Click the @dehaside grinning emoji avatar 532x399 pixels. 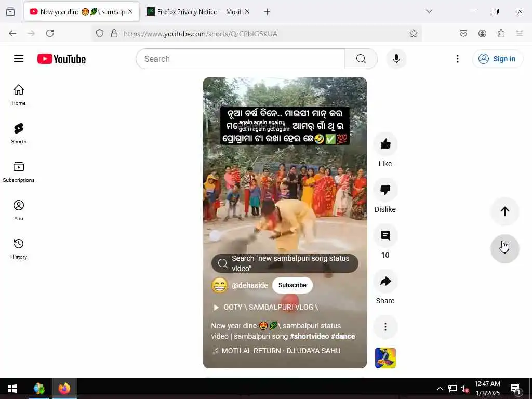220,285
